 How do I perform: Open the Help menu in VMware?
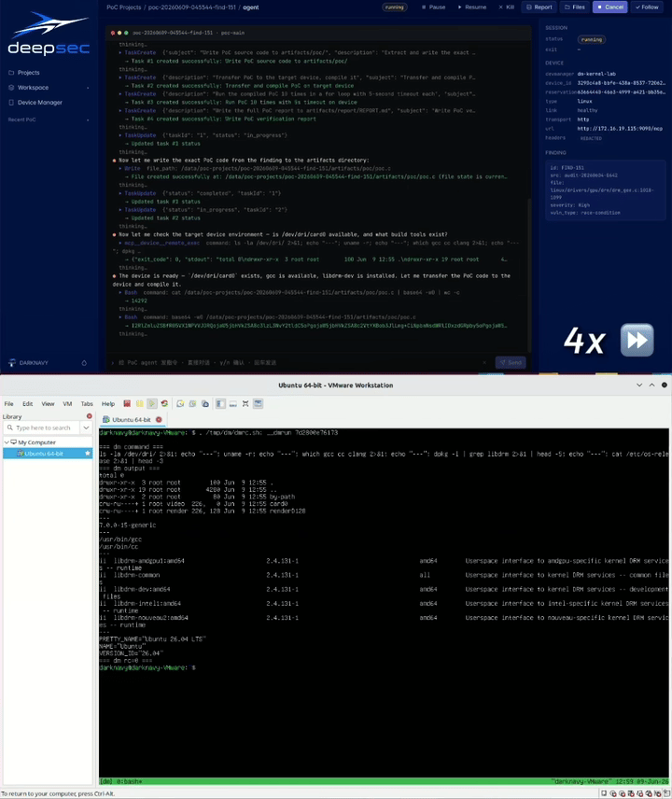pos(108,403)
